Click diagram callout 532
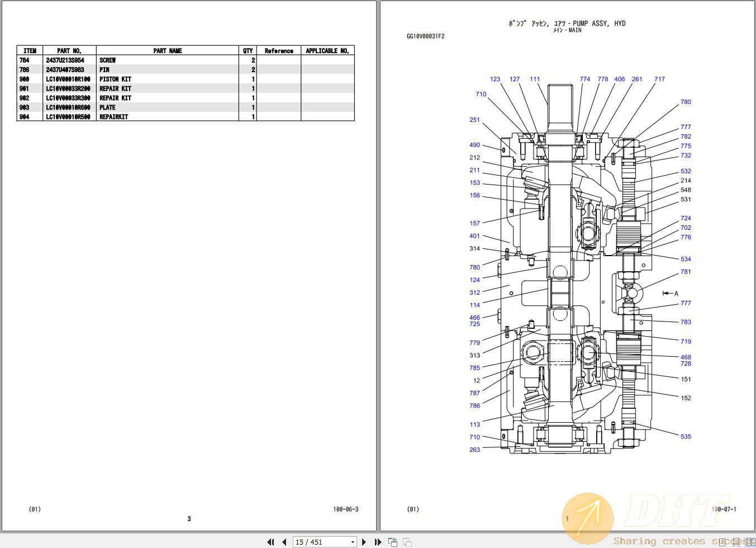 pyautogui.click(x=686, y=172)
